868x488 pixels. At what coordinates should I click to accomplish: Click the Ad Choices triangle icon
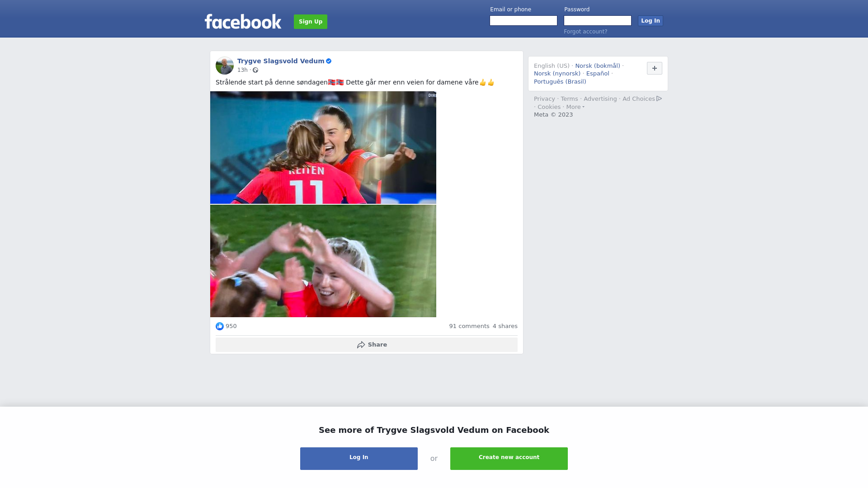[659, 99]
